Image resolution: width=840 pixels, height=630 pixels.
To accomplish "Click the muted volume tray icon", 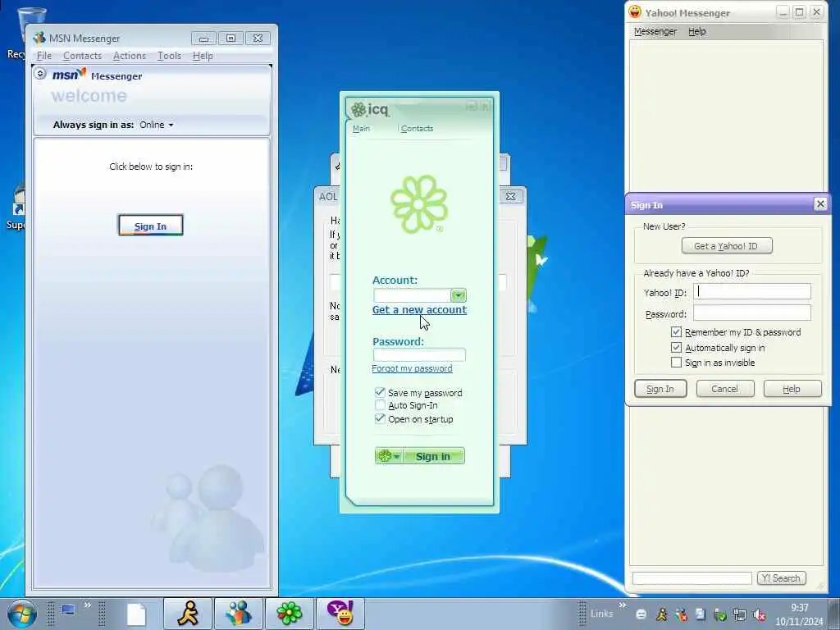I will (759, 614).
